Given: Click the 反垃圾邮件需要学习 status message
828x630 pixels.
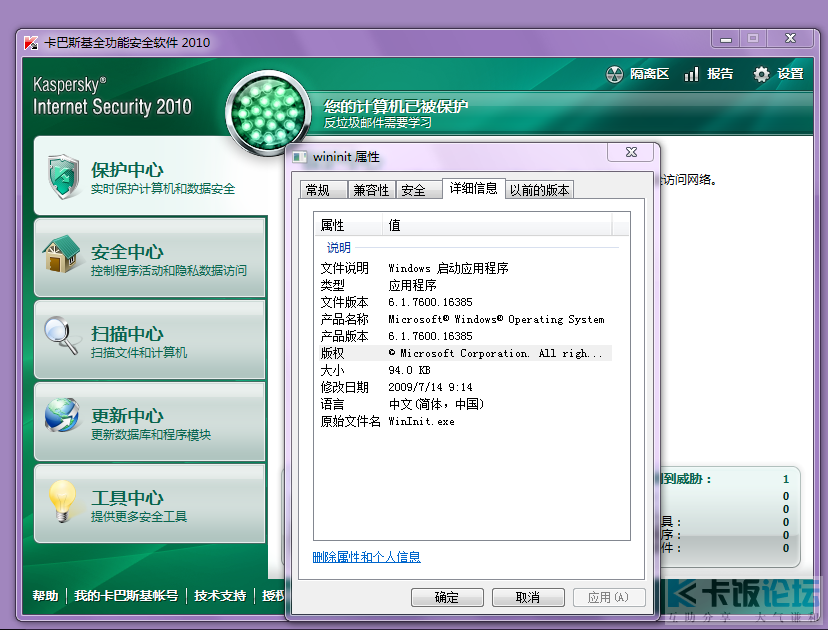Looking at the screenshot, I should [378, 123].
